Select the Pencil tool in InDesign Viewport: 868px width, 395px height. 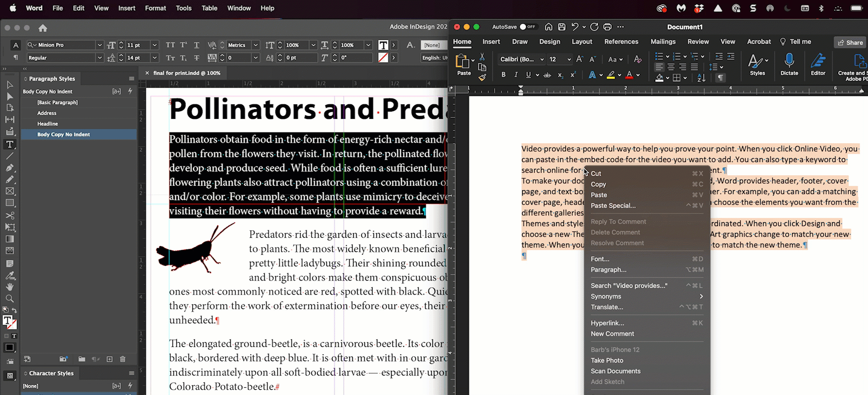tap(10, 179)
